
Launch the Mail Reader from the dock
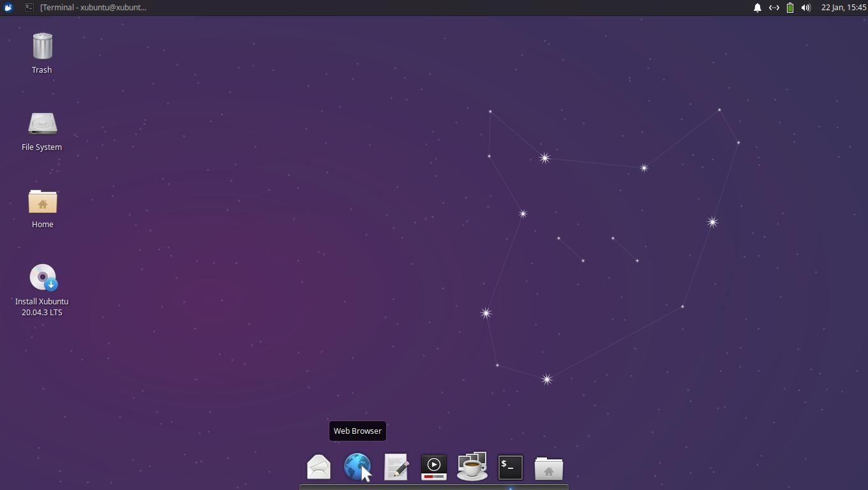click(319, 467)
